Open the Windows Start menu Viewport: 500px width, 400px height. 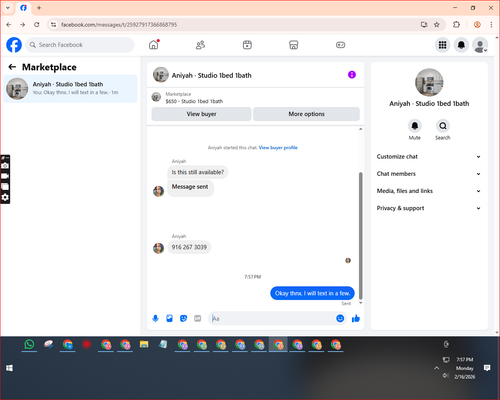click(9, 368)
